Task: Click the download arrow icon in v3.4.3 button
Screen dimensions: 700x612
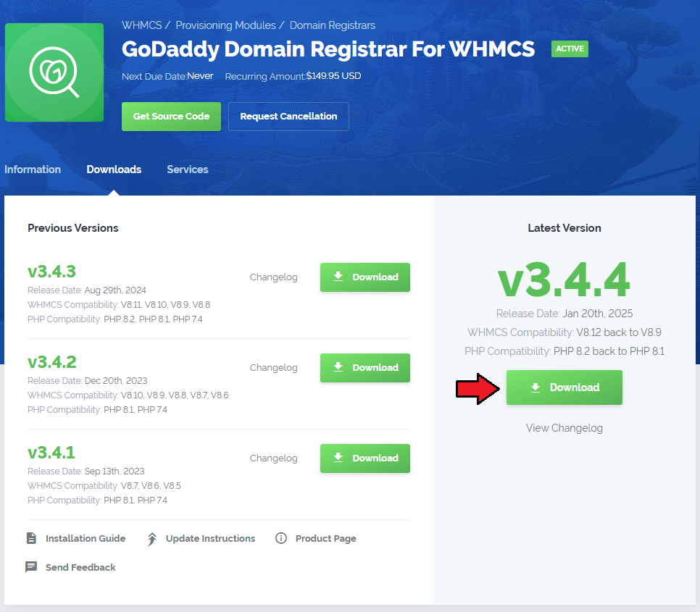Action: 338,277
